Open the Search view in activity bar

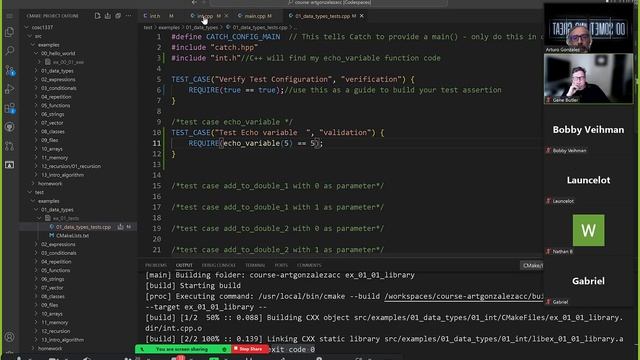(9, 51)
